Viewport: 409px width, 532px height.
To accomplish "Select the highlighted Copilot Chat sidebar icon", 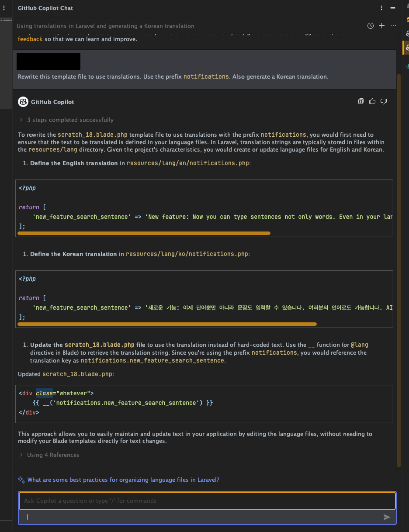I will (406, 47).
